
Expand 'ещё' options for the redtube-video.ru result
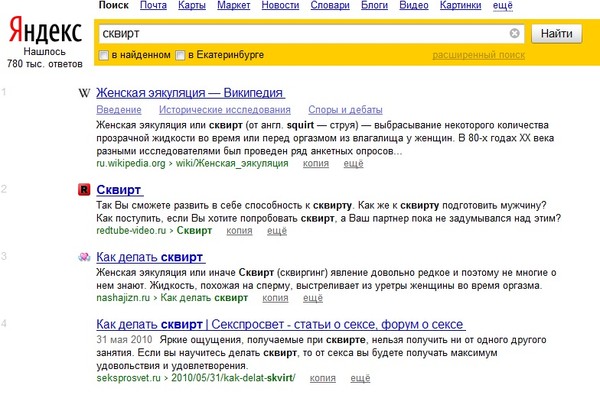click(277, 231)
